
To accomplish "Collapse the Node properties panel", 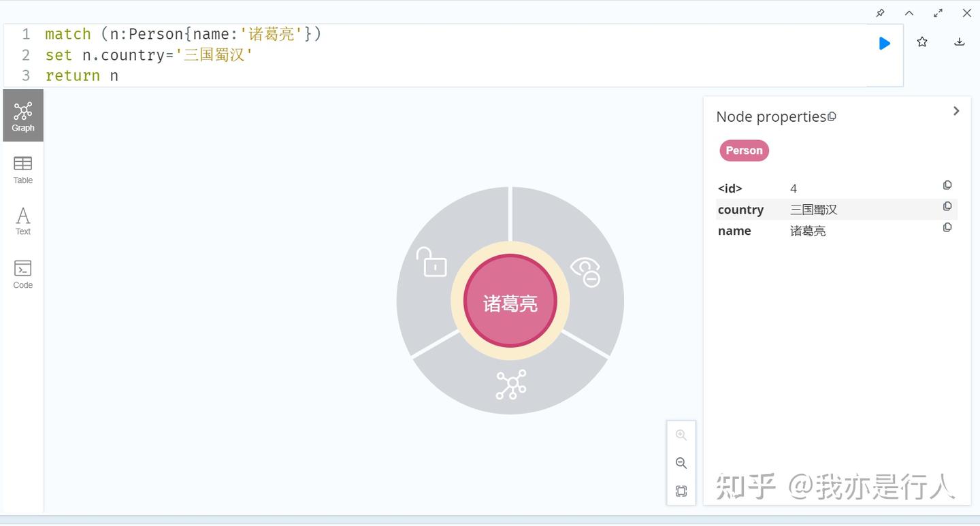I will point(955,110).
